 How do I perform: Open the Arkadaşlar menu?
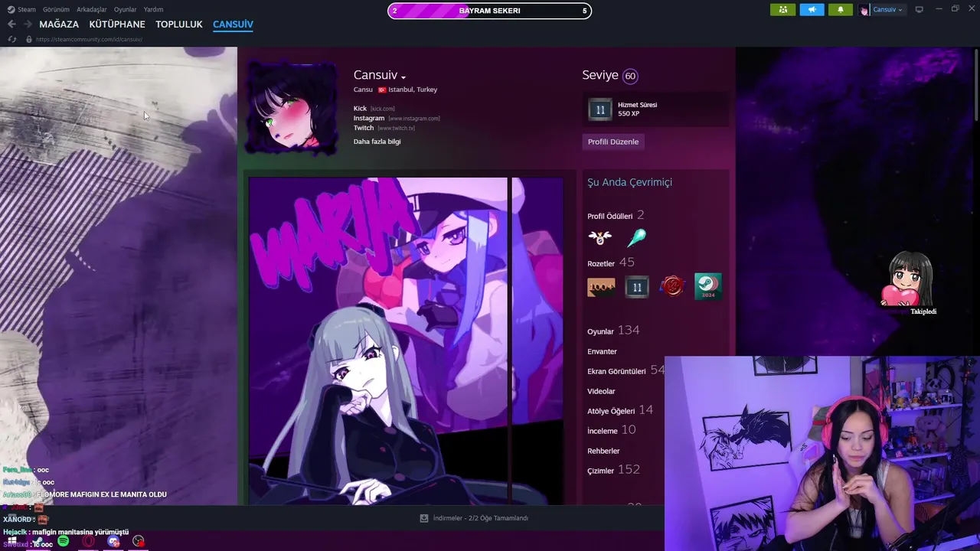click(x=91, y=10)
